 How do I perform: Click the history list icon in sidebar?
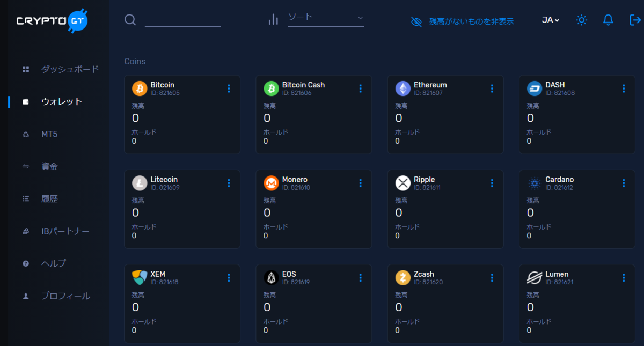25,198
